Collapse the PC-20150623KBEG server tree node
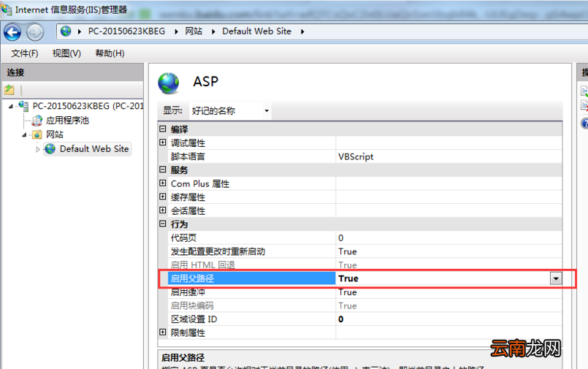This screenshot has width=588, height=369. [11, 107]
